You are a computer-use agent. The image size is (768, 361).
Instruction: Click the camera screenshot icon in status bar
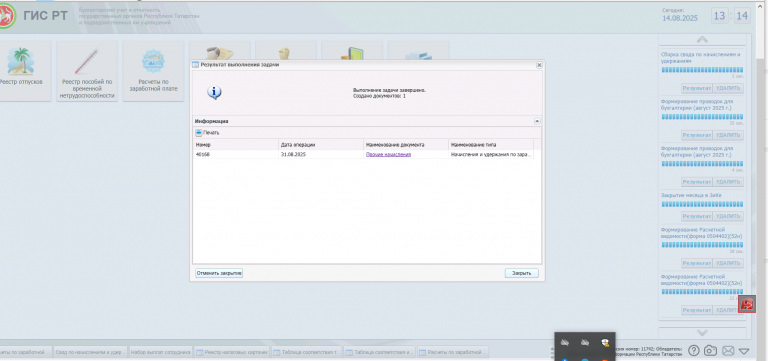[710, 350]
